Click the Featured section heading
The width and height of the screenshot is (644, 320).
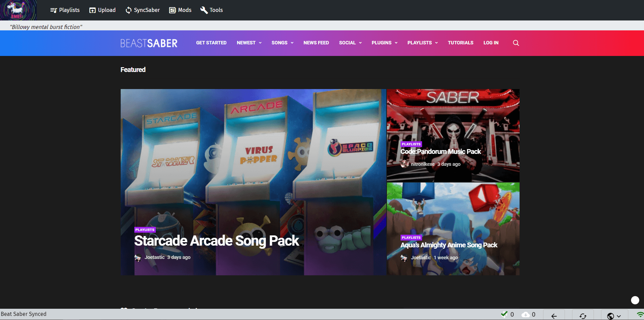coord(133,70)
